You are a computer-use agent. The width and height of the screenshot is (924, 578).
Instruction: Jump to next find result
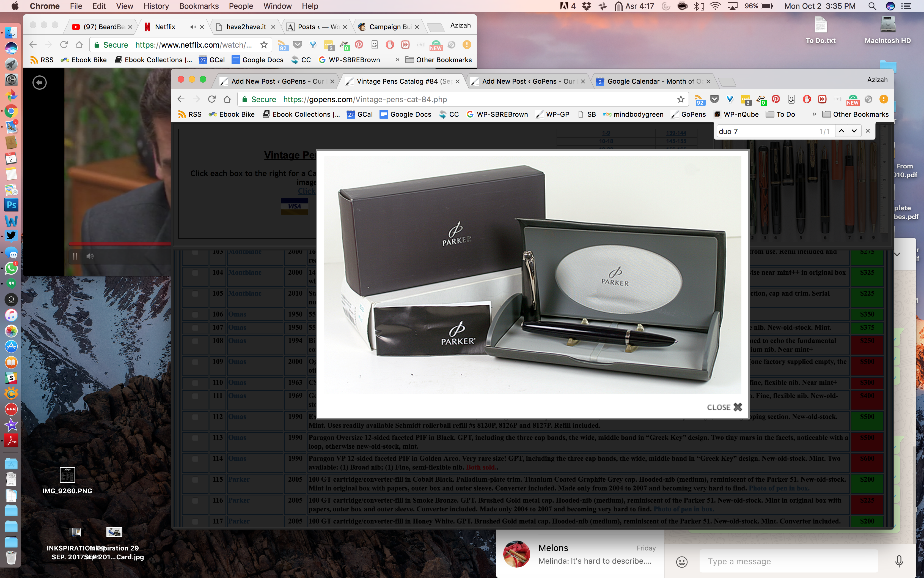854,131
